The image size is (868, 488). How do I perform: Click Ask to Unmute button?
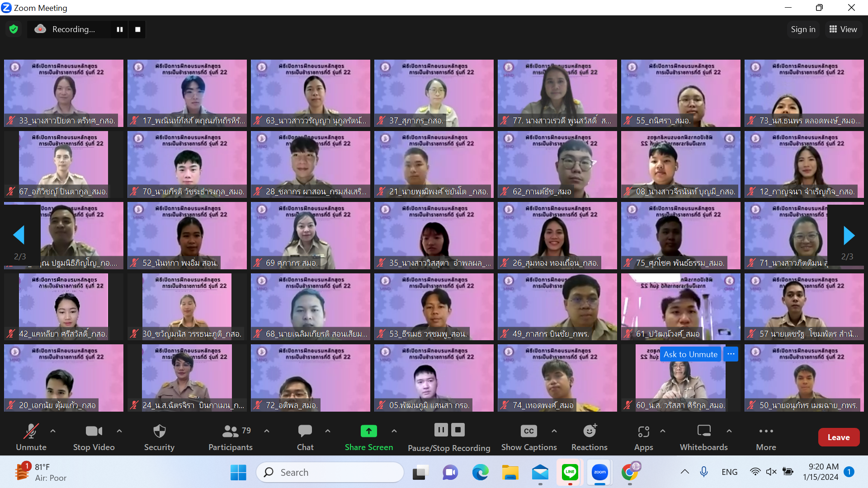tap(690, 354)
